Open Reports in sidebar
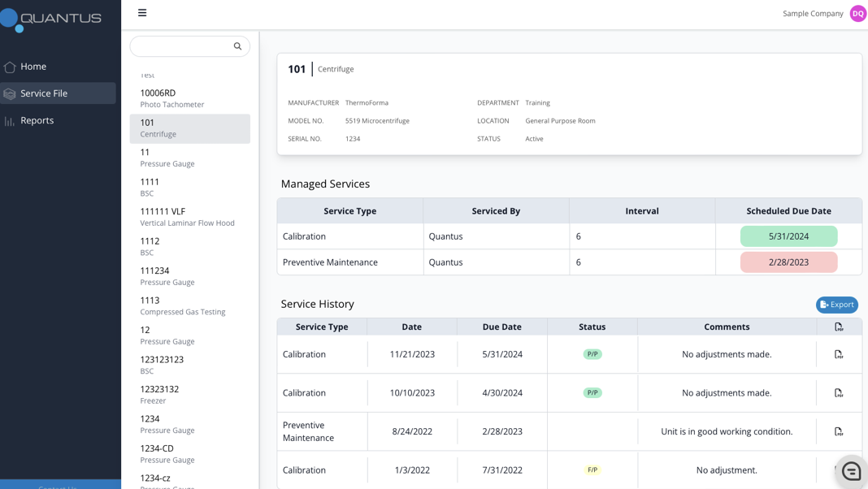The image size is (868, 489). [37, 120]
